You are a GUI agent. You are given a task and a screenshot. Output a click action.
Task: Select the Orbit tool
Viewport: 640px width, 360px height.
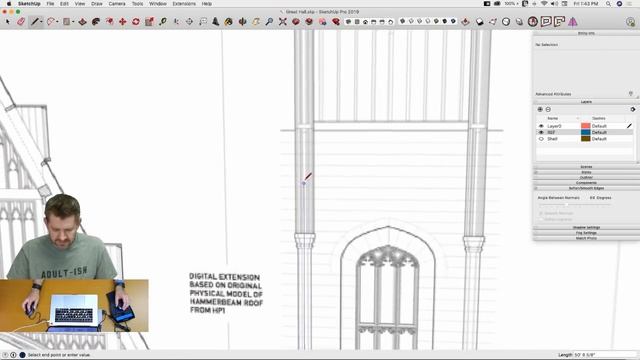click(x=242, y=22)
